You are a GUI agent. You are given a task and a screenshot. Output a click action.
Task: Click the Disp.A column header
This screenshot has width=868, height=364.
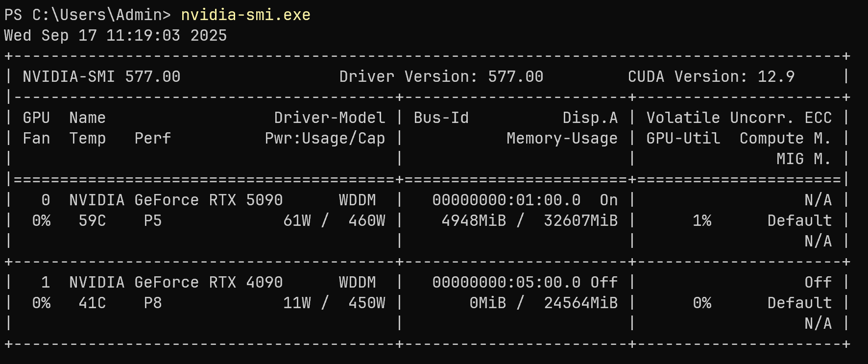(590, 118)
